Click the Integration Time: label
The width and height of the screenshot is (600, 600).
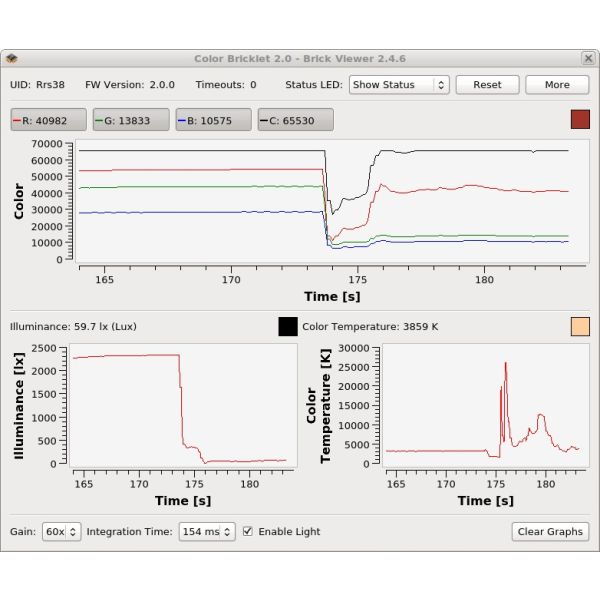pyautogui.click(x=129, y=532)
